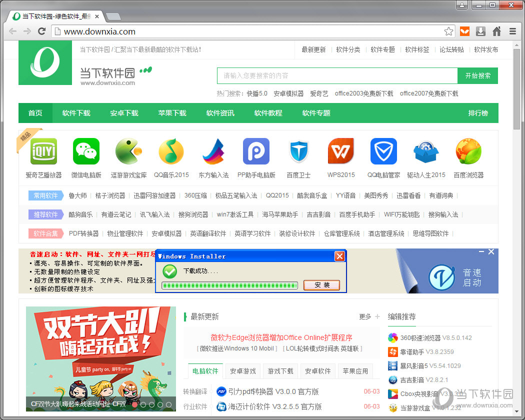Open the 酷狗音乐 recommended link
This screenshot has width=525, height=420.
(x=80, y=214)
